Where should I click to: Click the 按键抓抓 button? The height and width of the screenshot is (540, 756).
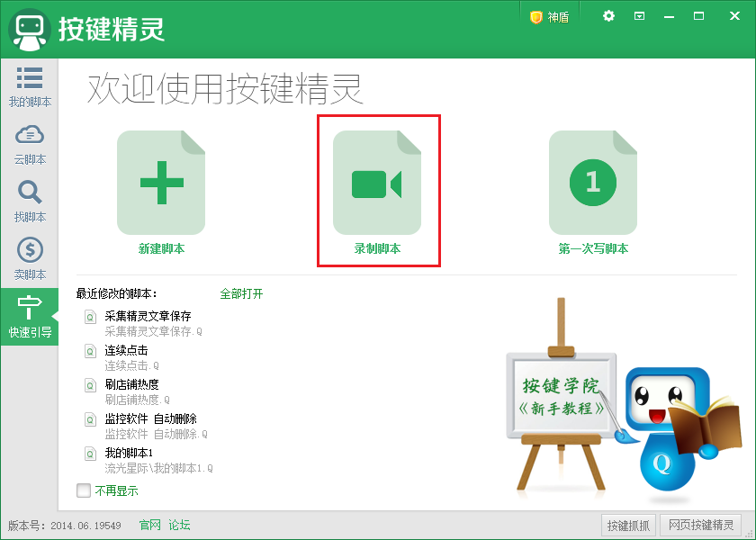pos(628,525)
